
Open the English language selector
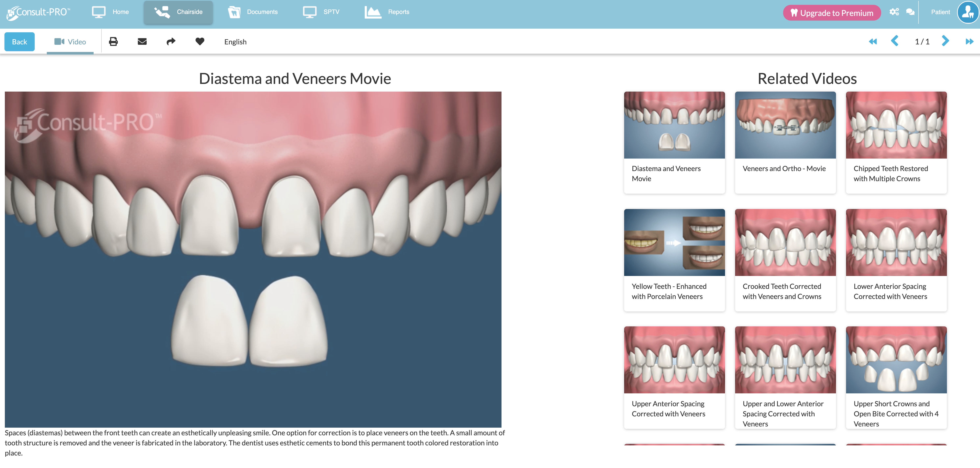235,42
